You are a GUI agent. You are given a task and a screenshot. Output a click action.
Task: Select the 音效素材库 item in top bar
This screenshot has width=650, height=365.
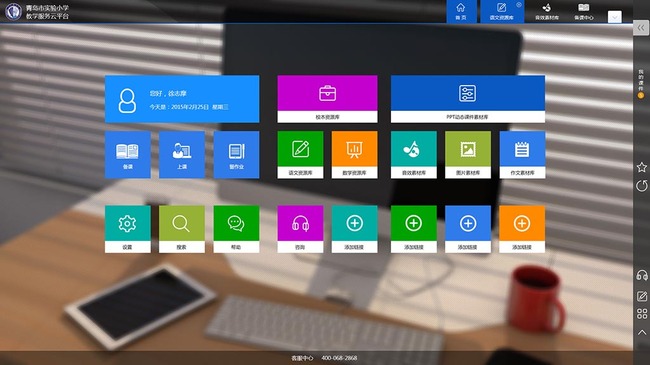point(547,11)
